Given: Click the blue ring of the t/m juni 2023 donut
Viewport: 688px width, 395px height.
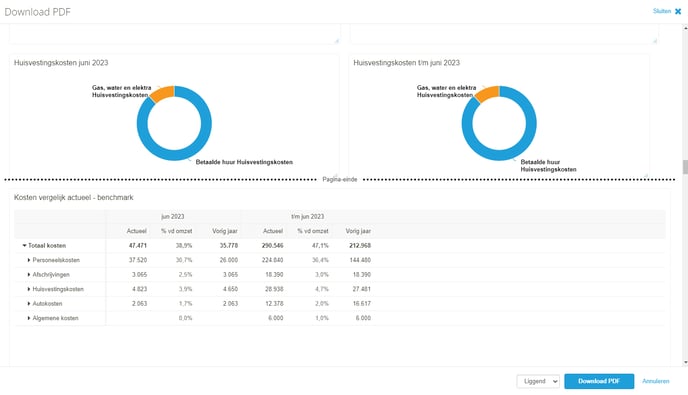Looking at the screenshot, I should tap(527, 136).
